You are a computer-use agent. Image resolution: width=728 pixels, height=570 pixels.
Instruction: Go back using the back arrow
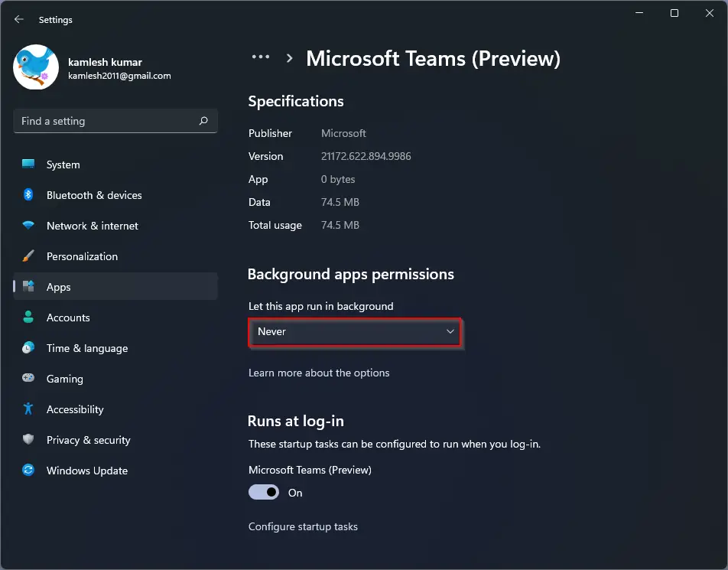(18, 20)
